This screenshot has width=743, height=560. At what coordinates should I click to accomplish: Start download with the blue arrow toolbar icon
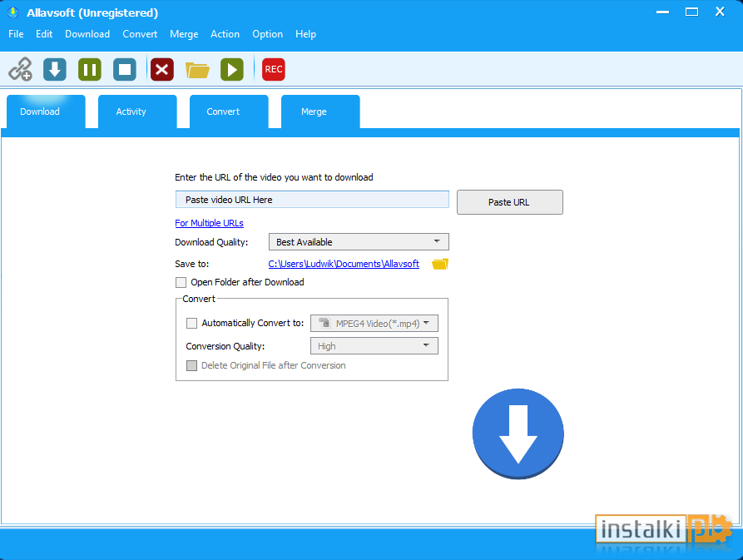pyautogui.click(x=55, y=70)
